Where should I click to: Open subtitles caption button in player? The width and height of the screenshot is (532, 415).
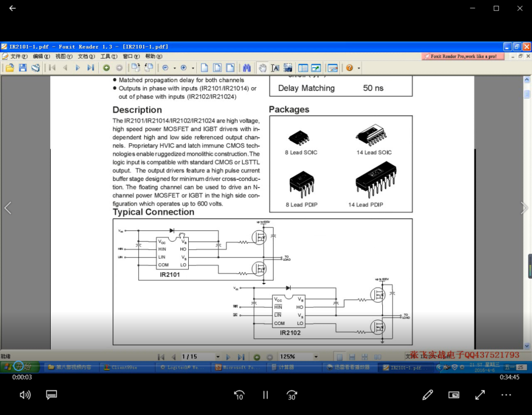click(x=51, y=395)
